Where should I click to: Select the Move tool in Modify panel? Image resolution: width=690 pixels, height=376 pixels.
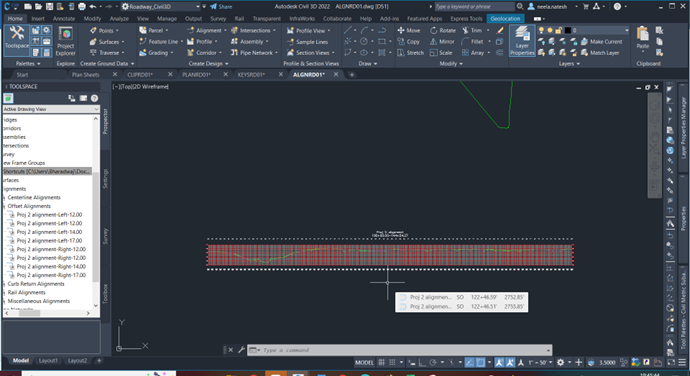pos(409,30)
